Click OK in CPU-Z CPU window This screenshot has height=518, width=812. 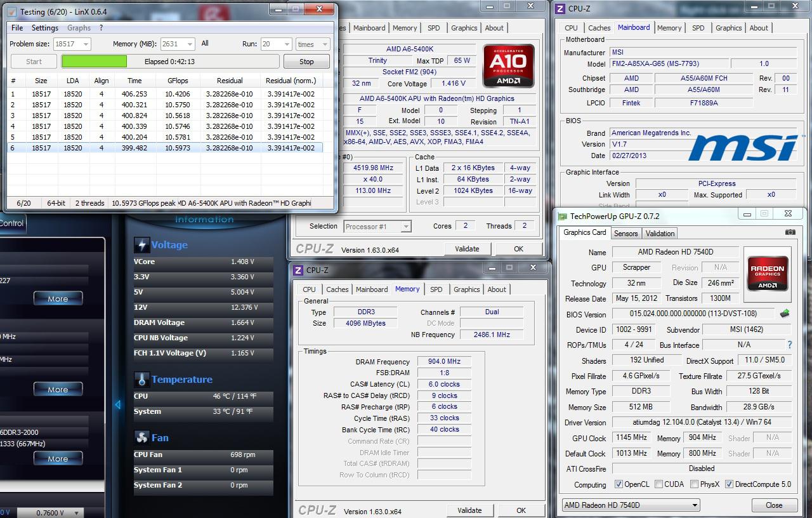518,249
